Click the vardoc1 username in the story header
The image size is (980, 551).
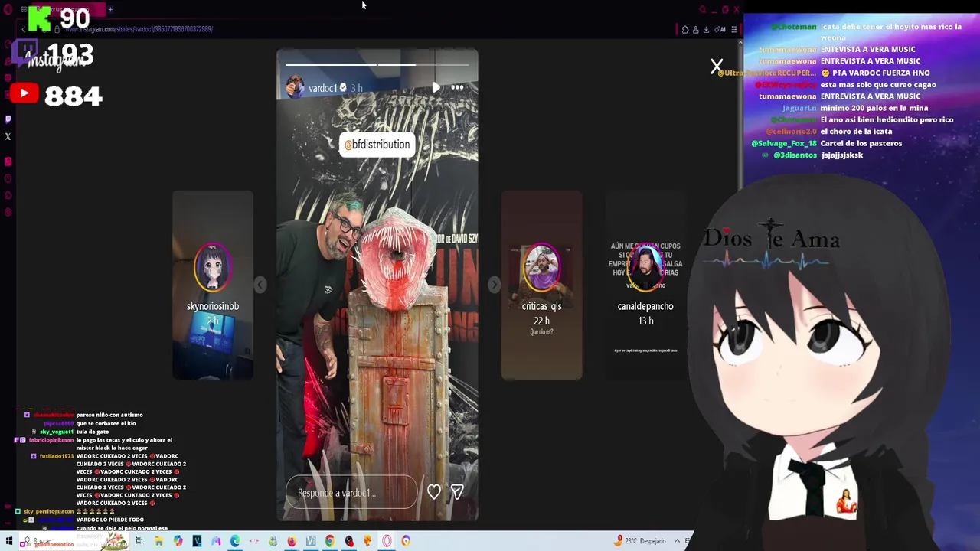click(322, 88)
